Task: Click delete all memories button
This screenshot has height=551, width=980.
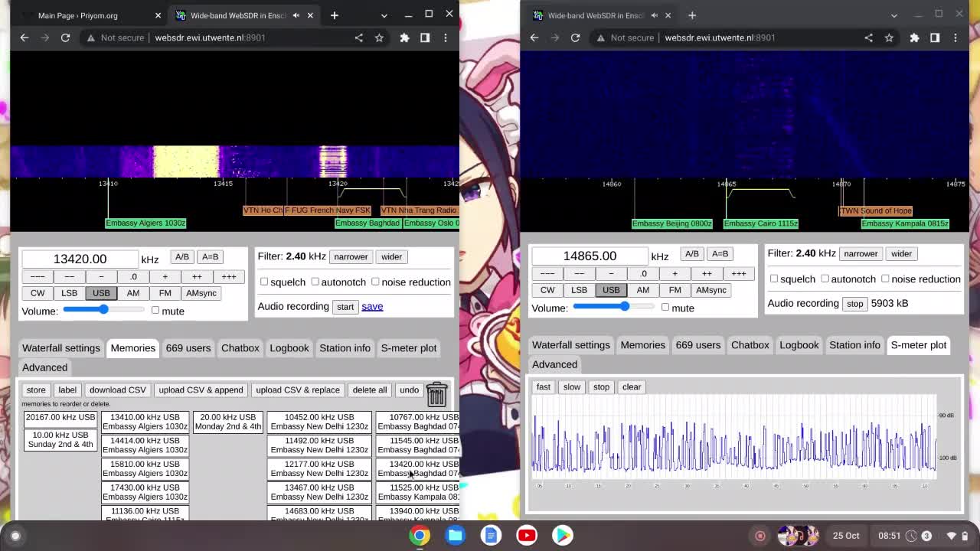Action: pos(370,390)
